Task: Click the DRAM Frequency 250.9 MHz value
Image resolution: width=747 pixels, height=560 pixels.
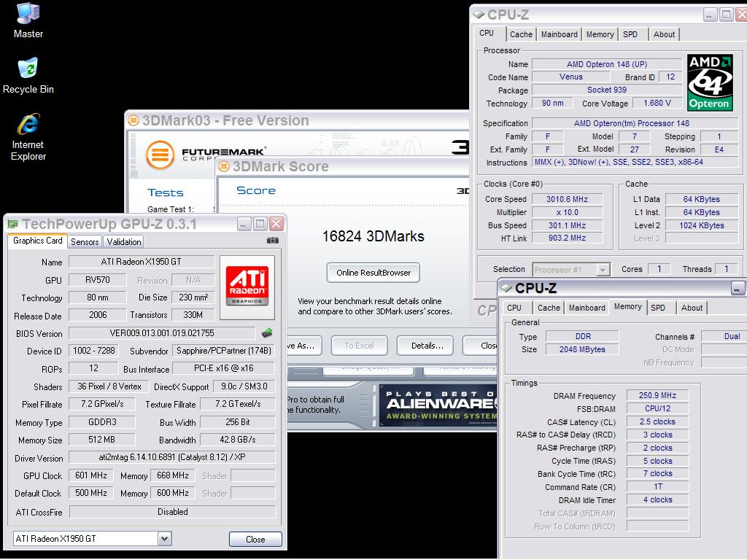Action: pos(657,396)
